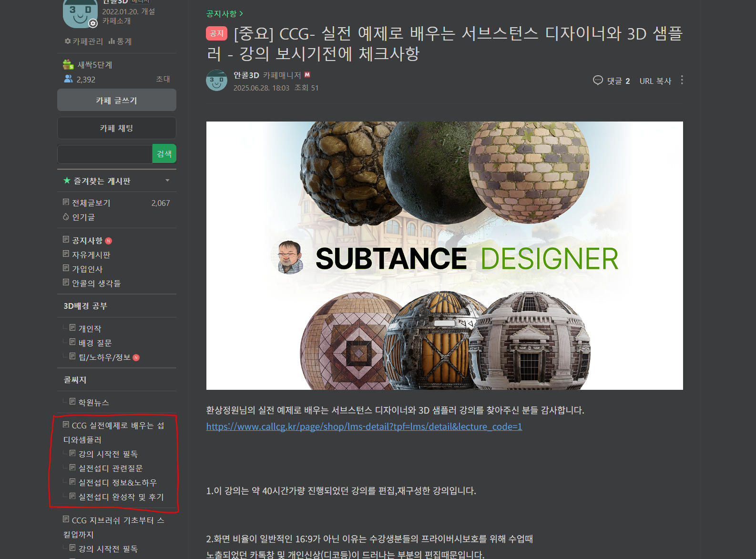Screen dimensions: 756x559
Task: Open 인기글 board
Action: pyautogui.click(x=83, y=217)
